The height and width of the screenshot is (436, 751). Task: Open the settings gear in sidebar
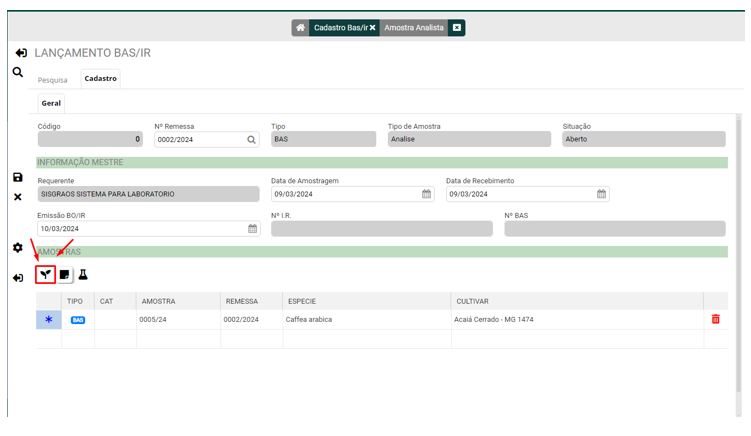point(18,247)
